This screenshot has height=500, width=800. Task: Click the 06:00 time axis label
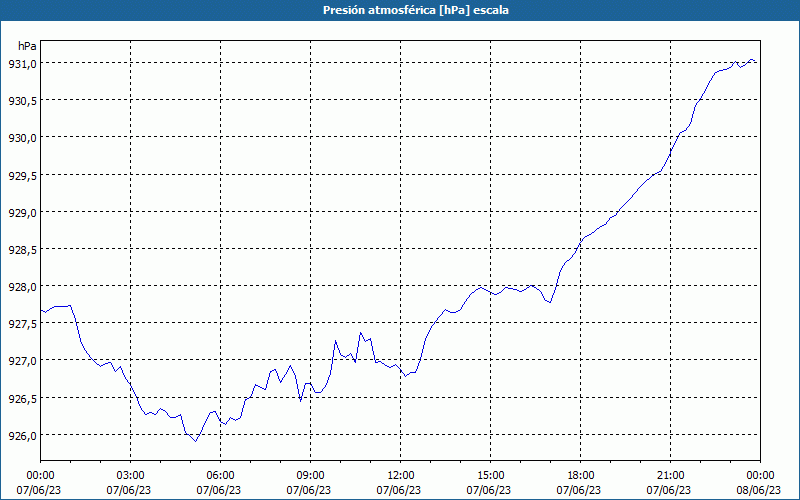point(220,476)
